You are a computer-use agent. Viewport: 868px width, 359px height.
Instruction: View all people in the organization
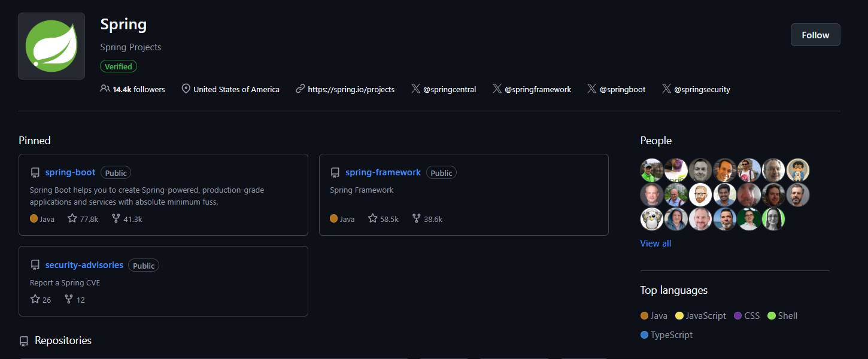(x=655, y=243)
